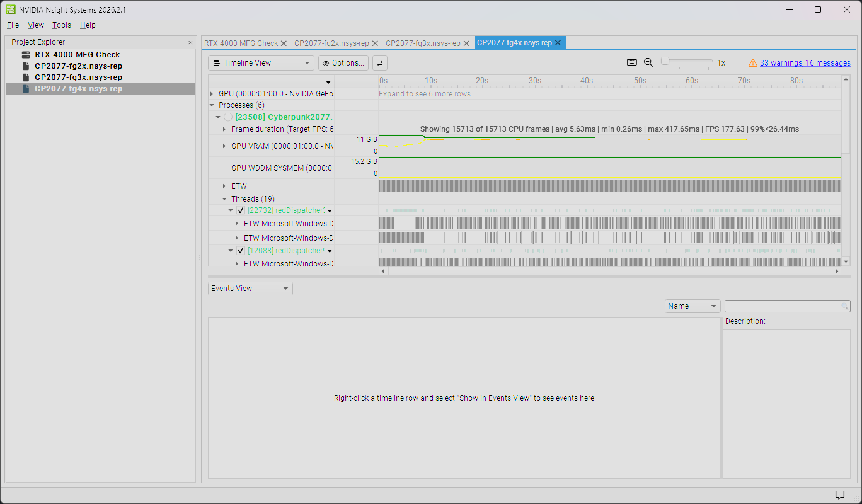Collapse the Threads (19) node

(x=224, y=199)
